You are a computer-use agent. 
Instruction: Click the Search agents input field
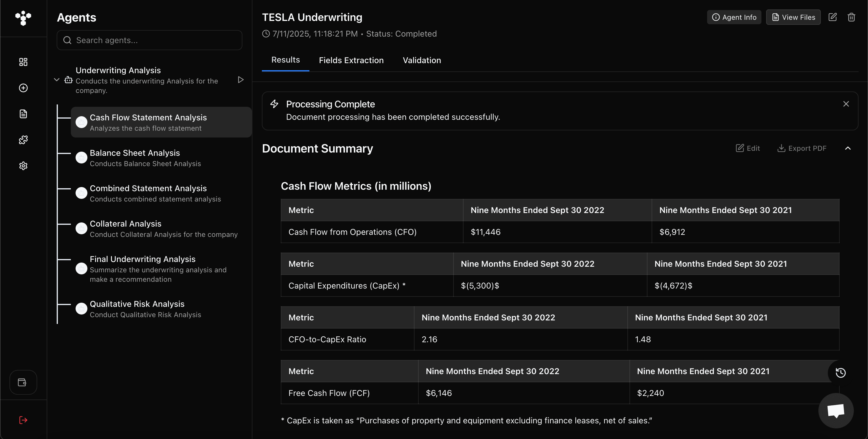click(x=149, y=40)
